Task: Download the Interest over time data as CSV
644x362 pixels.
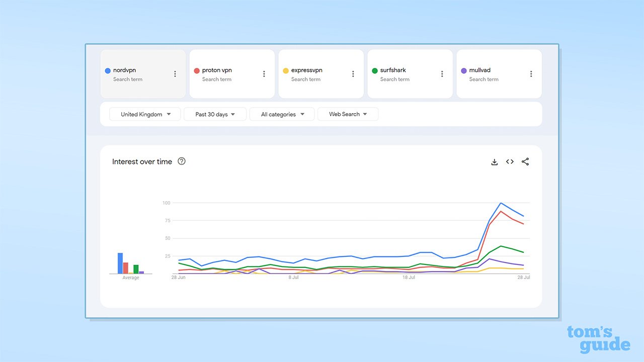Action: point(494,161)
